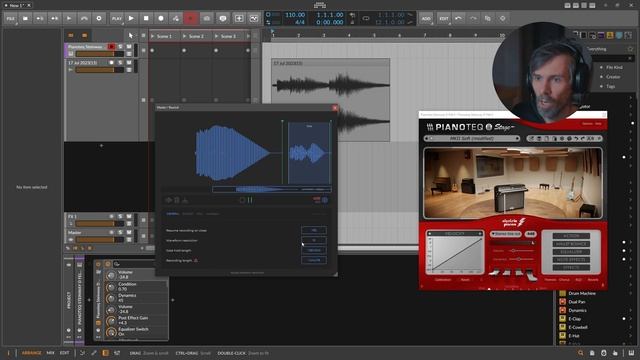Solo the 17 Jul 2023 audio track

coord(120,62)
